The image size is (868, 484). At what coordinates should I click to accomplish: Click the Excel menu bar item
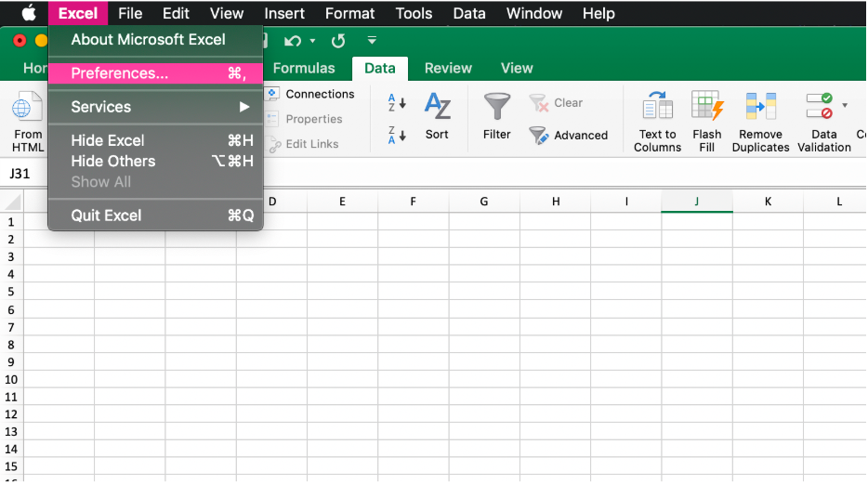click(x=77, y=13)
